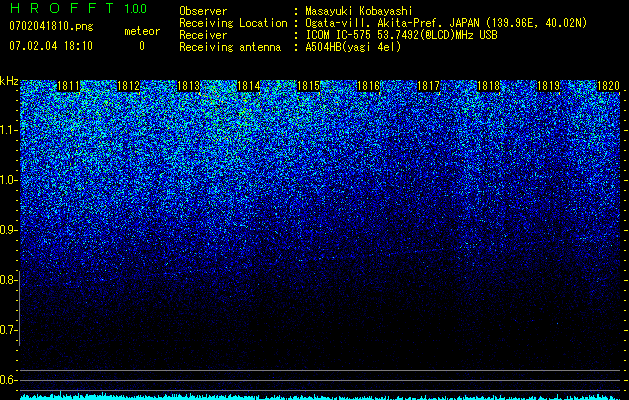
Task: Click the 0.6 kHz axis label
Action: tap(7, 380)
